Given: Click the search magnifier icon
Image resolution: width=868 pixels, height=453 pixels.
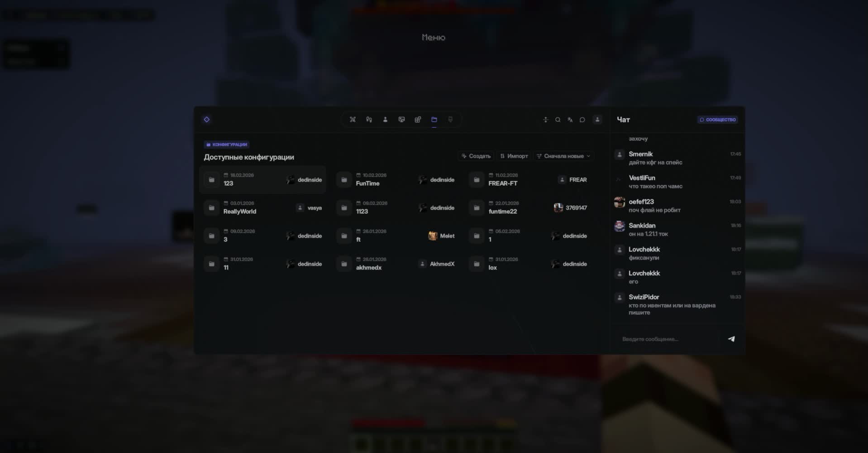Looking at the screenshot, I should coord(558,120).
